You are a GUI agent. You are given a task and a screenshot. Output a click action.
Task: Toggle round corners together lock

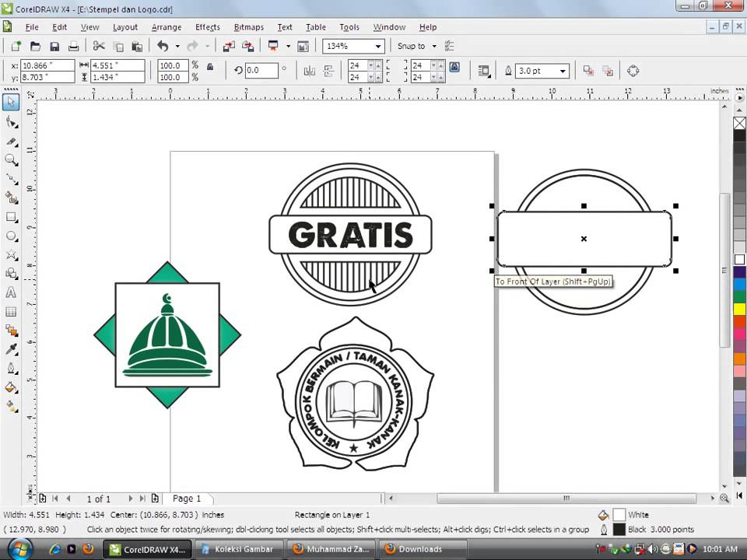(x=454, y=68)
